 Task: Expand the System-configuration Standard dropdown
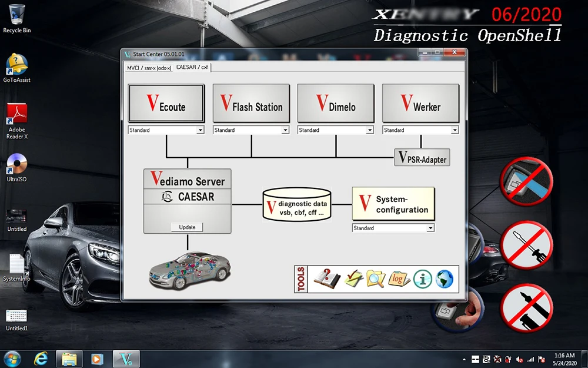(x=430, y=228)
